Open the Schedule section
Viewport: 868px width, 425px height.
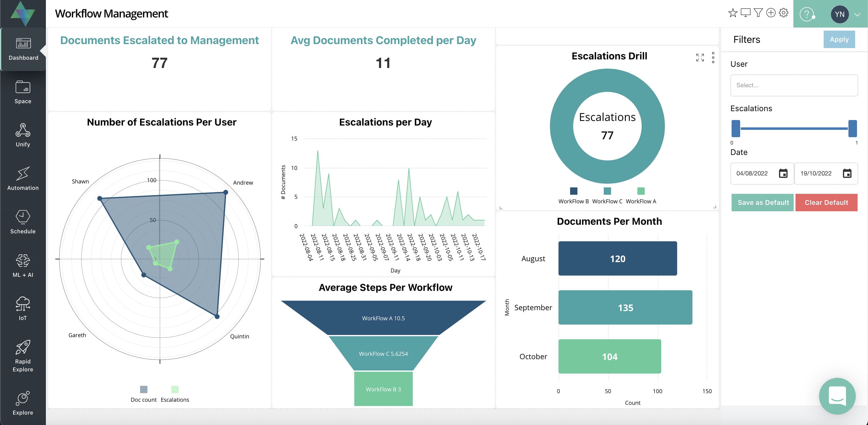point(23,221)
